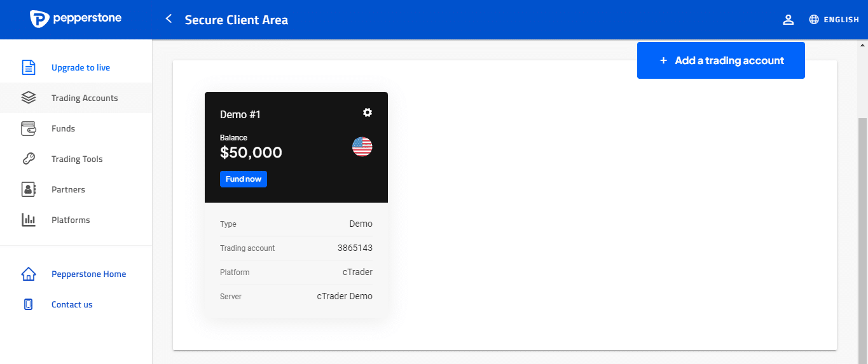Collapse sidebar with the back chevron
The height and width of the screenshot is (364, 868).
pos(169,19)
